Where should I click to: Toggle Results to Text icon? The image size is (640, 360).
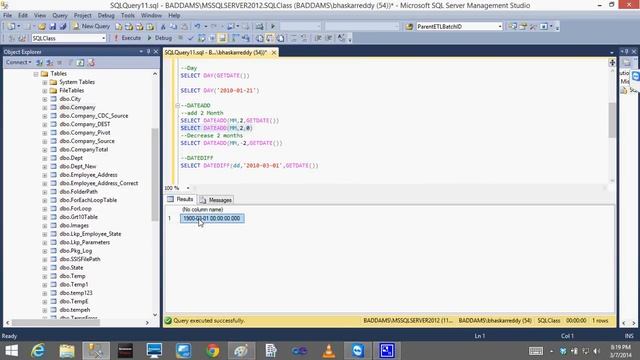pos(260,38)
